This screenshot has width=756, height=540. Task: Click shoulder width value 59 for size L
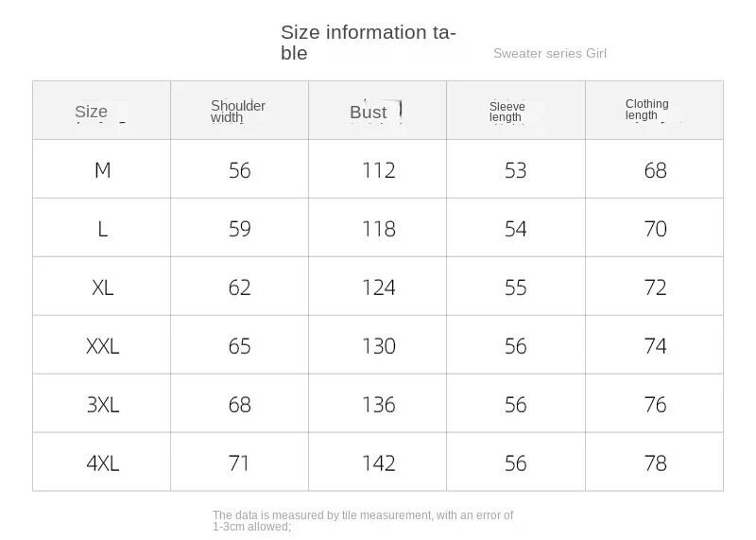pyautogui.click(x=239, y=229)
